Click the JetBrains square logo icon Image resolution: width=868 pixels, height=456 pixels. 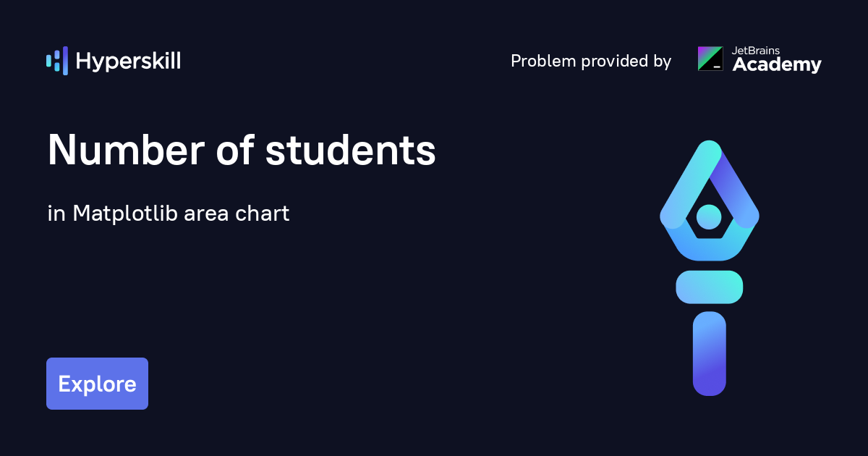(710, 59)
